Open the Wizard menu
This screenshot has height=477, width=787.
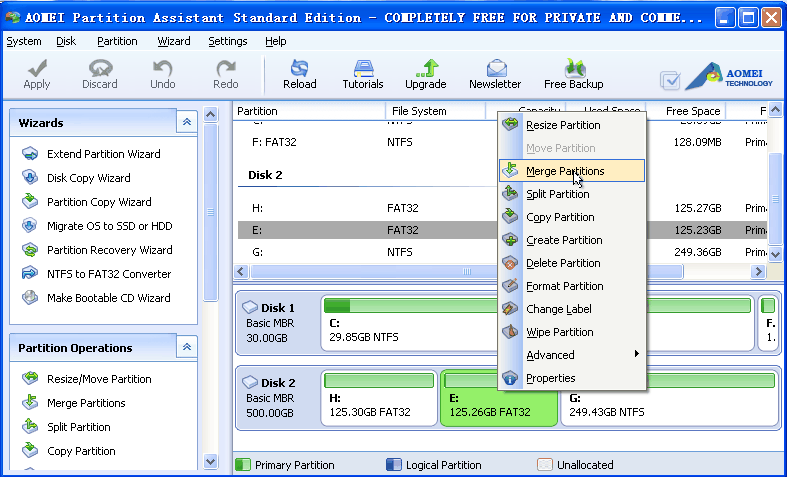[x=174, y=41]
